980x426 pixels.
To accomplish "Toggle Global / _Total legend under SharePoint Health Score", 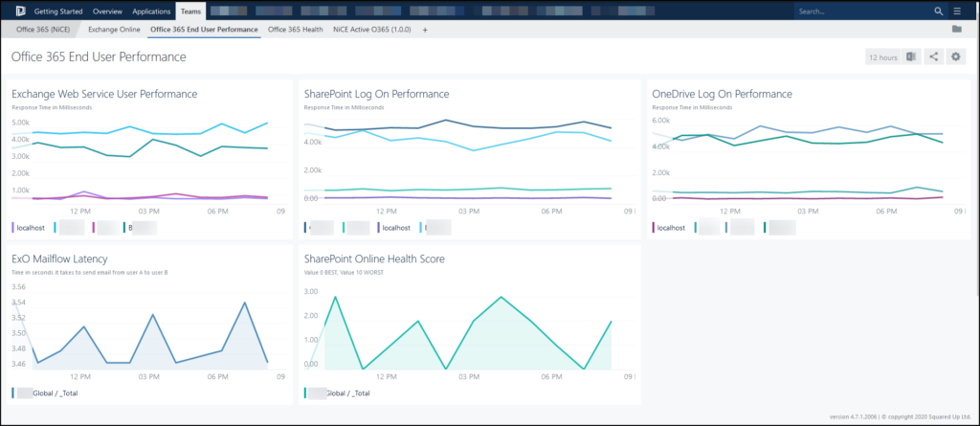I will point(337,392).
